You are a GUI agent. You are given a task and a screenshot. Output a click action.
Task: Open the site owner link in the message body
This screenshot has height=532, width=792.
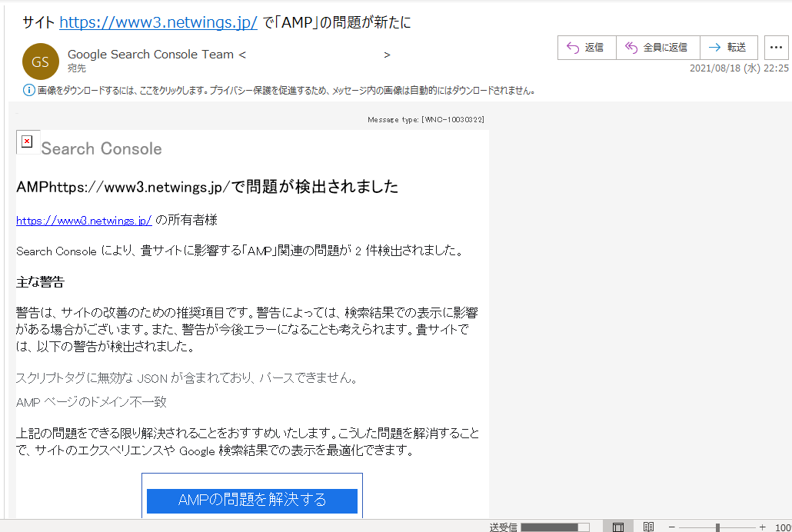(83, 221)
